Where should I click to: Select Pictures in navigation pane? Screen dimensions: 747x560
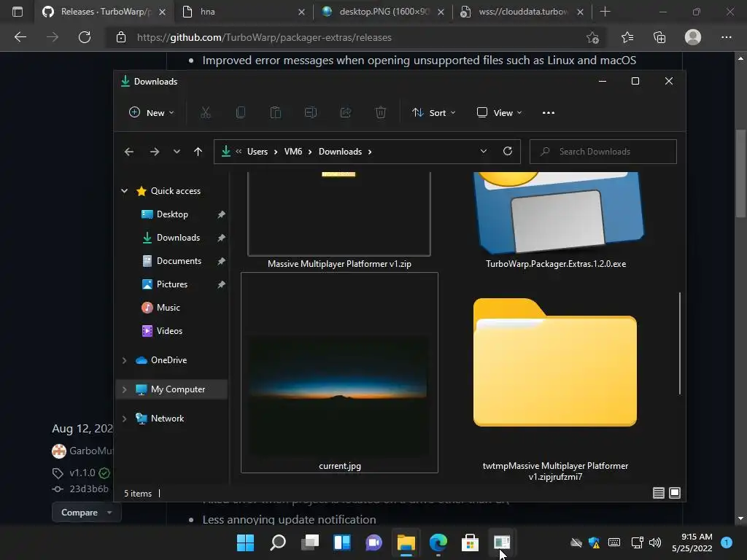[x=172, y=284]
